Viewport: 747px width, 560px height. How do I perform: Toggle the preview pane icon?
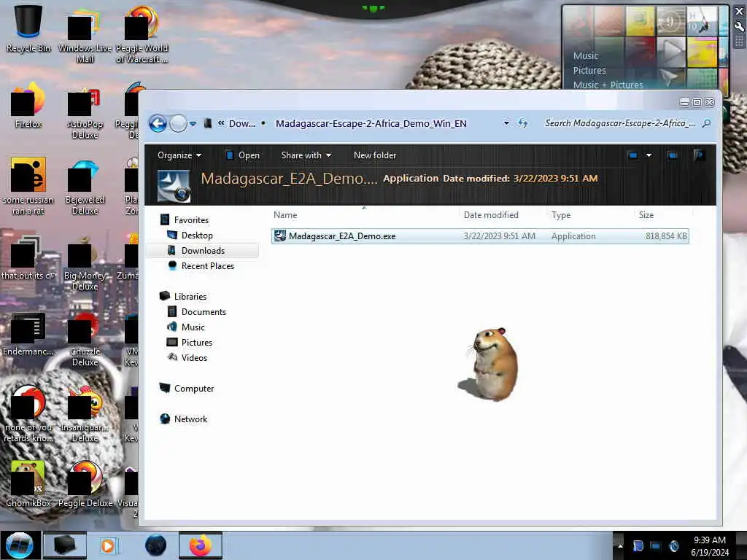(x=672, y=155)
